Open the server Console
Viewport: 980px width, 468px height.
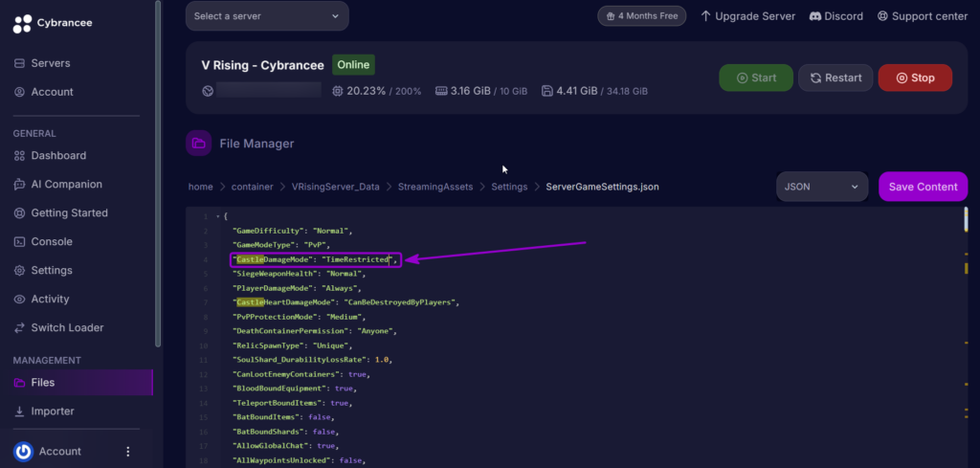pyautogui.click(x=52, y=242)
